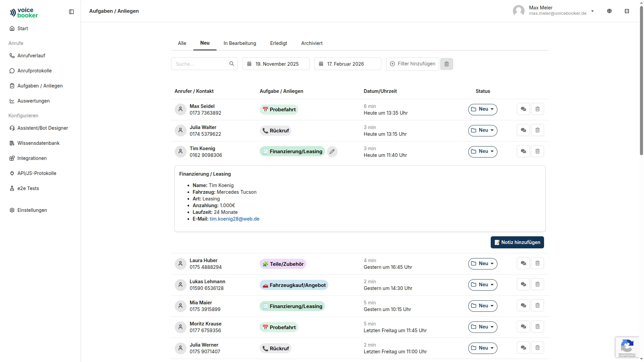Collapse the left sidebar panel icon
644x362 pixels.
point(71,12)
